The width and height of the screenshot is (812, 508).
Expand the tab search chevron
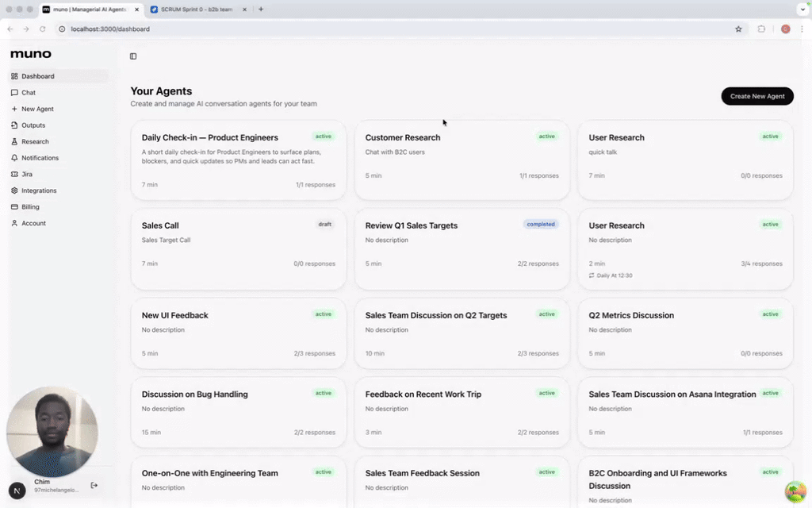[802, 10]
